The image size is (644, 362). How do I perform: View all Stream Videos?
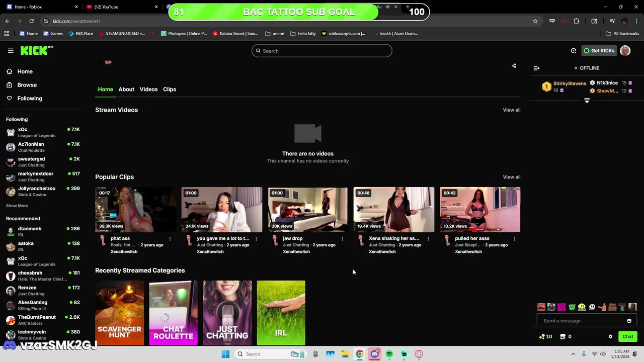click(512, 110)
